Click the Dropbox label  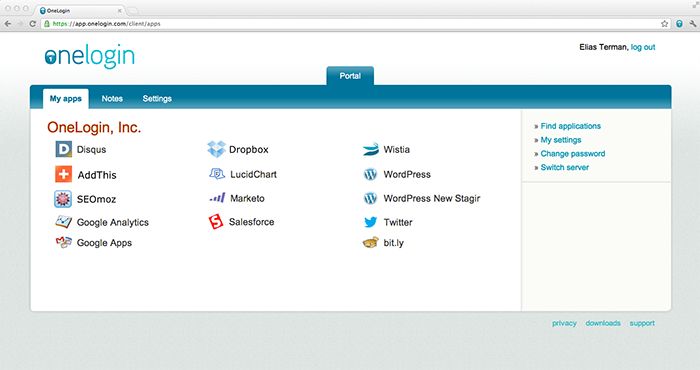[249, 150]
